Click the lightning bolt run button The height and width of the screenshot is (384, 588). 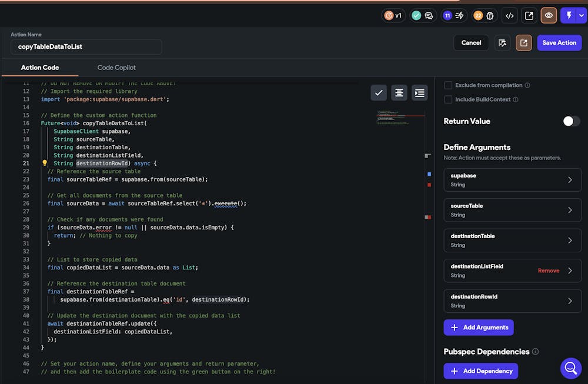coord(569,16)
